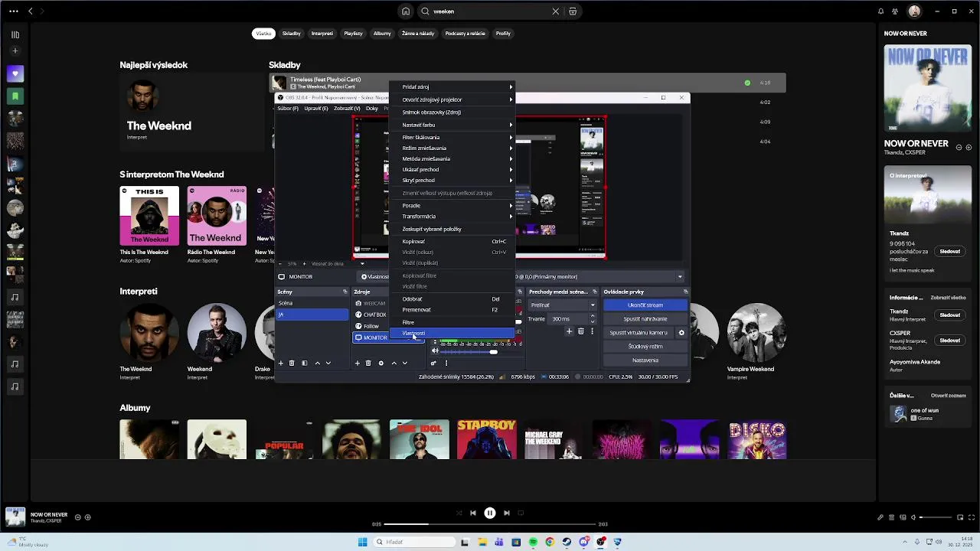The width and height of the screenshot is (980, 551).
Task: Open Starboy album thumbnail
Action: [x=487, y=439]
